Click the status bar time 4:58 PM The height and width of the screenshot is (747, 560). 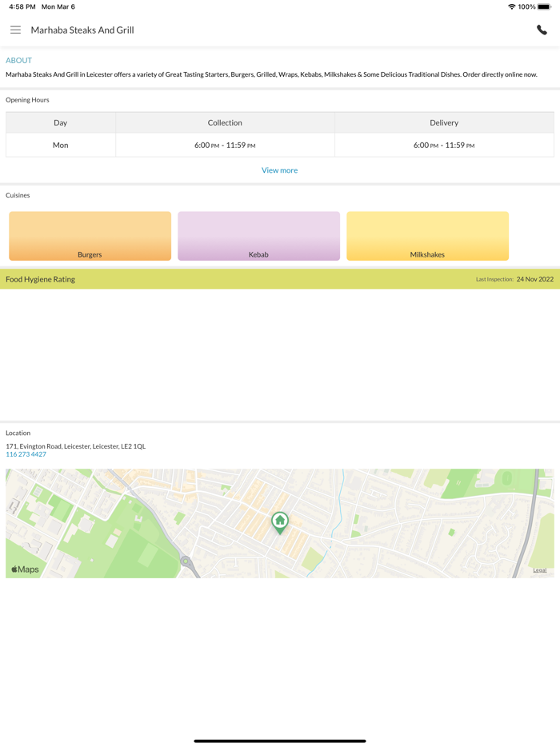click(x=22, y=6)
